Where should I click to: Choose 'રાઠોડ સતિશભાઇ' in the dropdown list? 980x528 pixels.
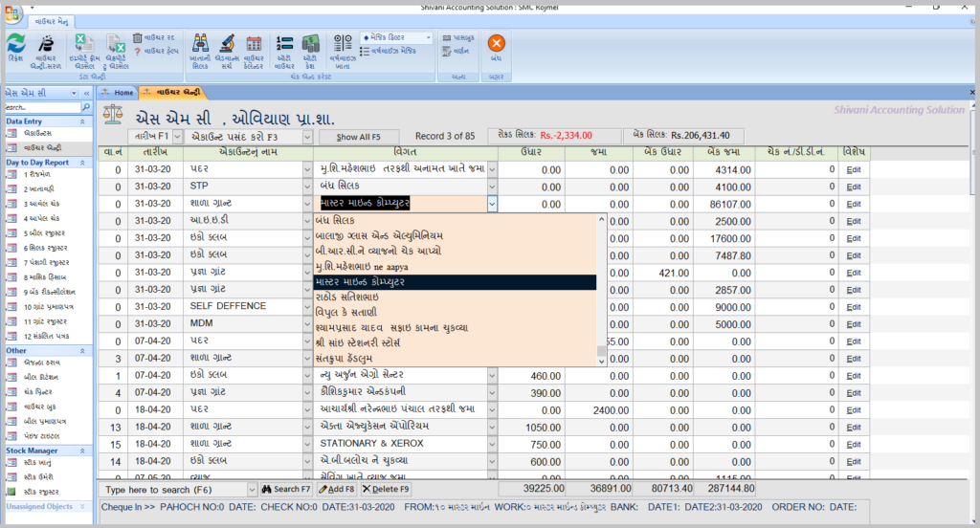[x=455, y=297]
